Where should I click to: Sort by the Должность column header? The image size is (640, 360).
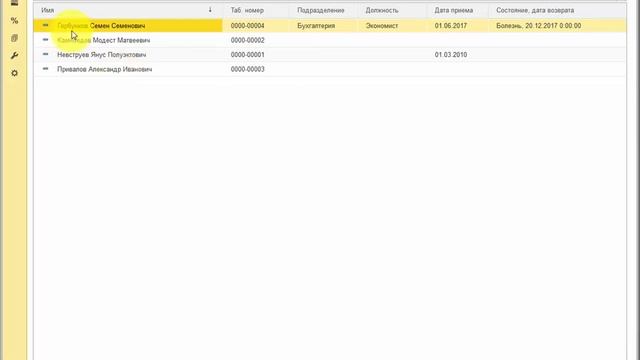coord(382,10)
